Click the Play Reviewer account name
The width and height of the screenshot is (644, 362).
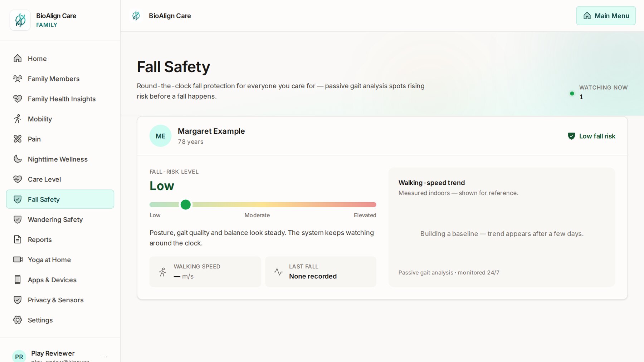pyautogui.click(x=53, y=353)
